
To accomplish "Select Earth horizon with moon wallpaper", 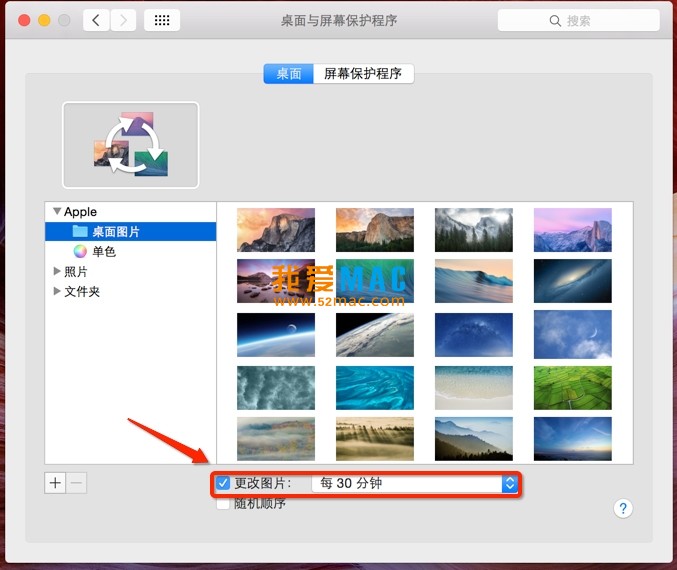I will pyautogui.click(x=276, y=335).
